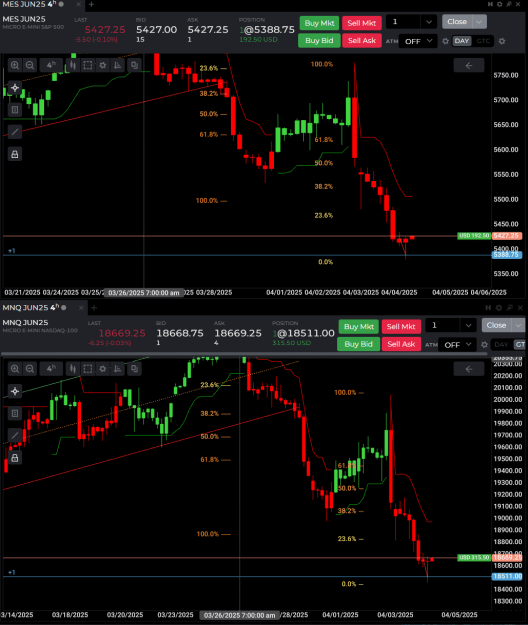Click the MNQ horizontal scrollbar above chart

click(244, 354)
